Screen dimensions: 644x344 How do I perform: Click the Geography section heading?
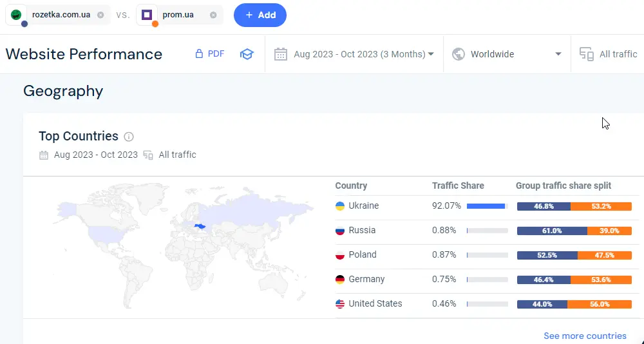(63, 91)
